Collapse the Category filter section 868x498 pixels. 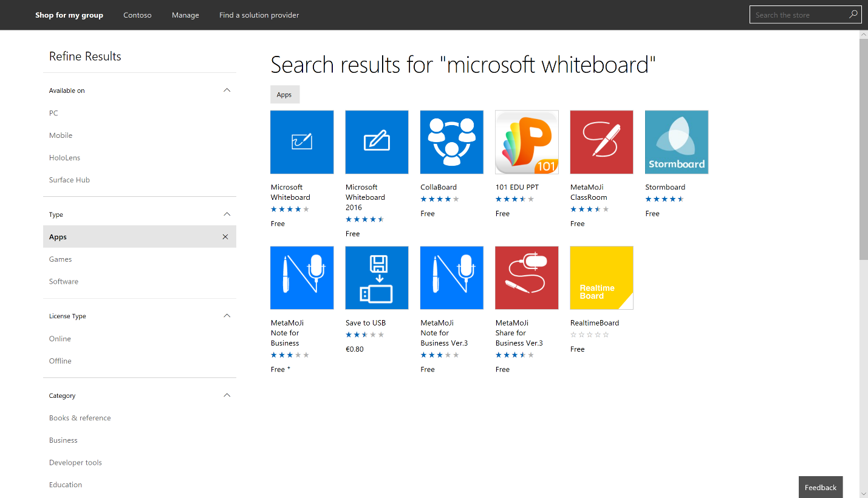[226, 395]
